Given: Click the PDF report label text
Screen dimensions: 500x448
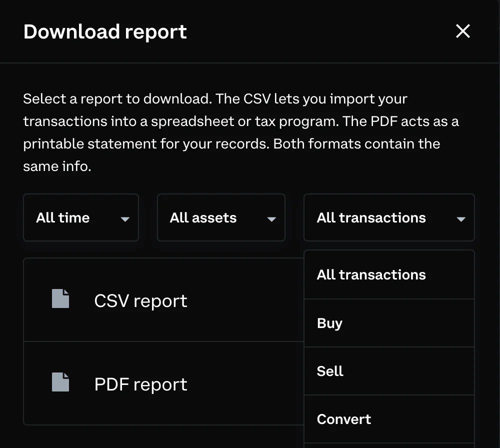Looking at the screenshot, I should click(x=140, y=384).
